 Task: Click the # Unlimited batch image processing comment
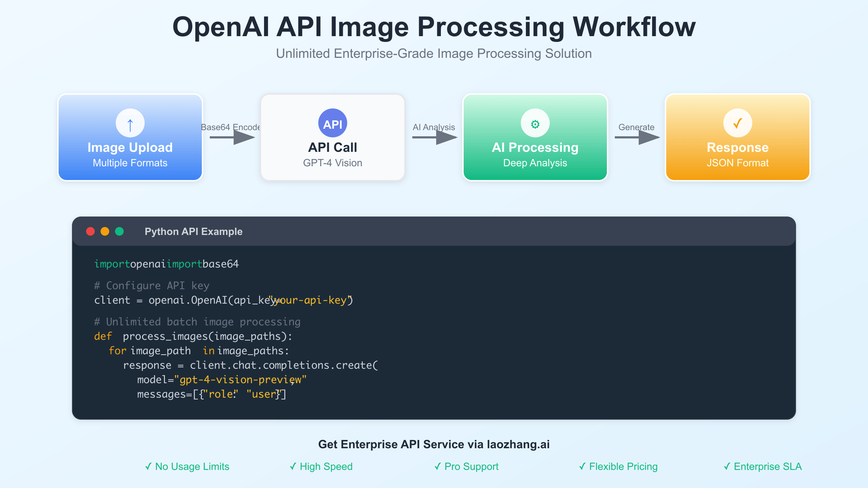tap(197, 322)
